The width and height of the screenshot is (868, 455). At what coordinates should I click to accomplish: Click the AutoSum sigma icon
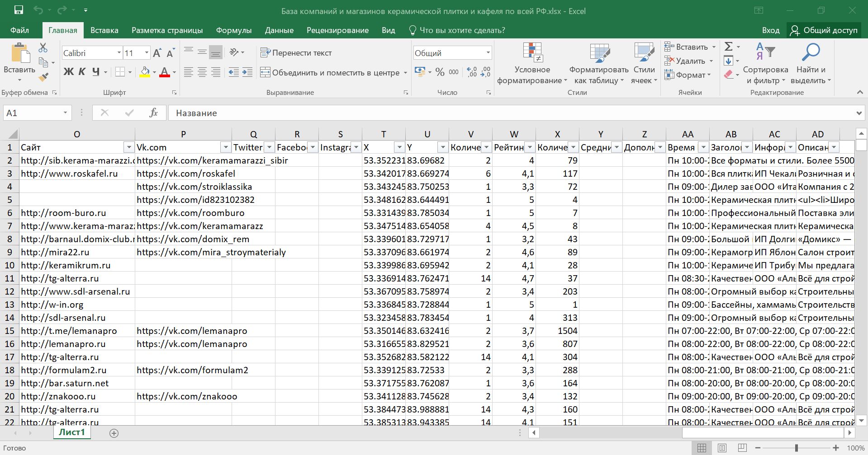728,47
